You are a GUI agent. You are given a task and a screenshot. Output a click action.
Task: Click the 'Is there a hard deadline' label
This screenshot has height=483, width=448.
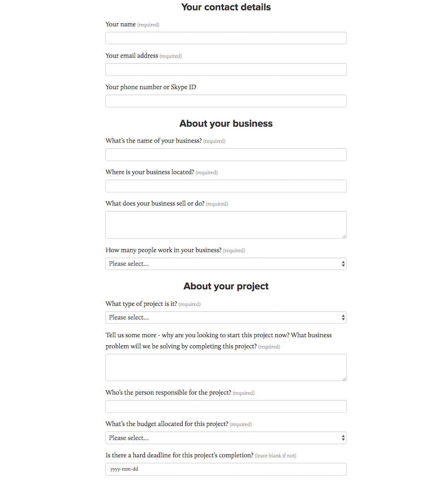pyautogui.click(x=179, y=455)
